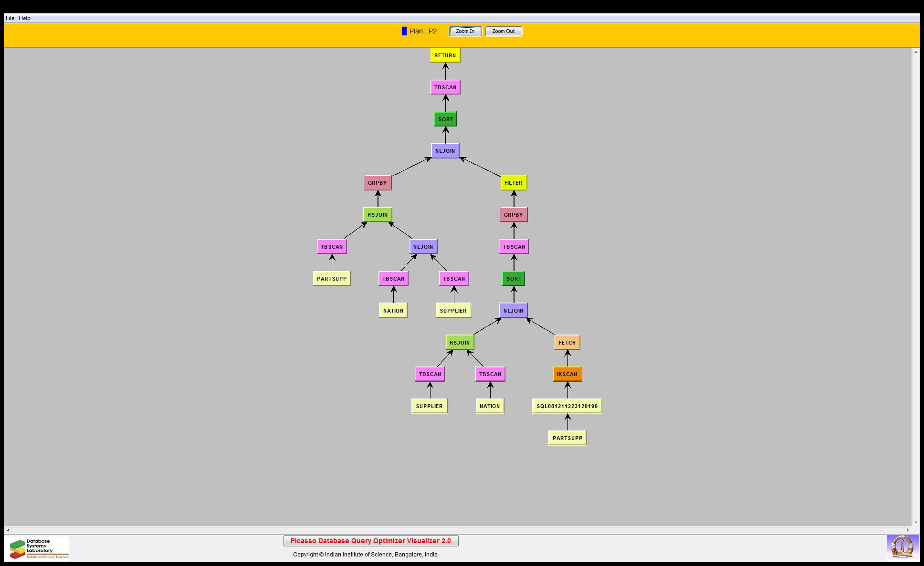Select the SQL081211223120190 index node
This screenshot has width=924, height=566.
(567, 406)
